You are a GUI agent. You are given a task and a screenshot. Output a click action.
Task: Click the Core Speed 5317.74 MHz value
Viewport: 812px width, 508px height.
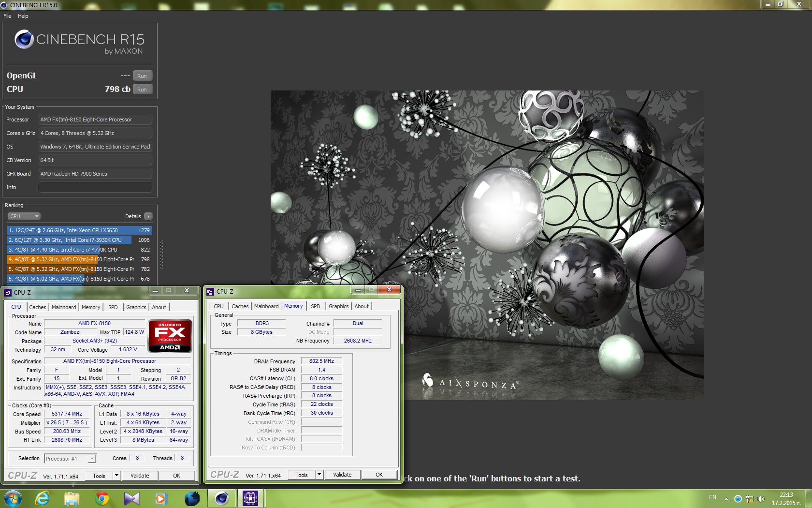[x=67, y=414]
